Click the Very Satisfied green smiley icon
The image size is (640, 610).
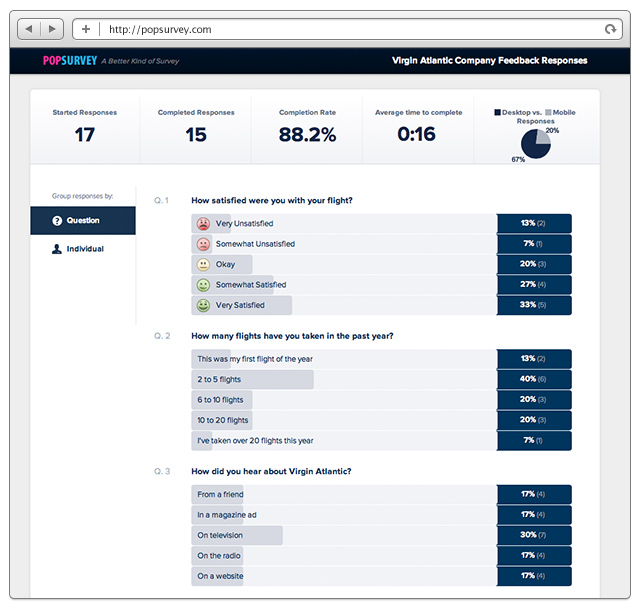(203, 305)
